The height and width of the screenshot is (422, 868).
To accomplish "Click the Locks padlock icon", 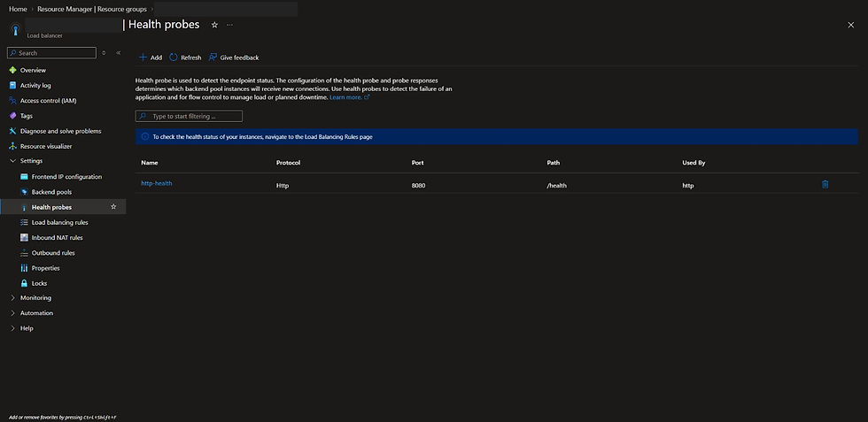I will click(x=24, y=283).
